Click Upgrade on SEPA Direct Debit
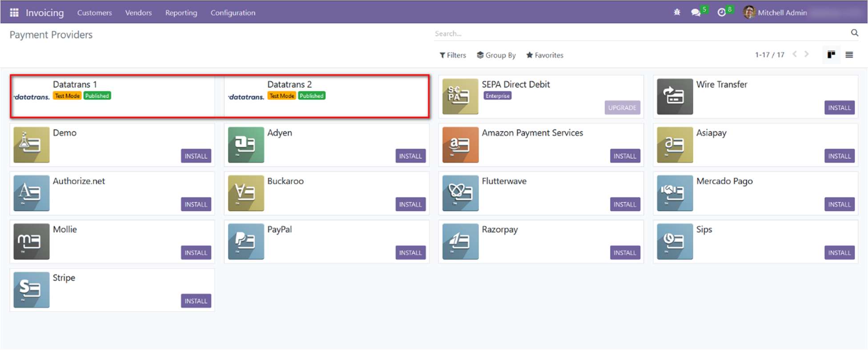Screen dimensions: 868x350 click(x=622, y=108)
